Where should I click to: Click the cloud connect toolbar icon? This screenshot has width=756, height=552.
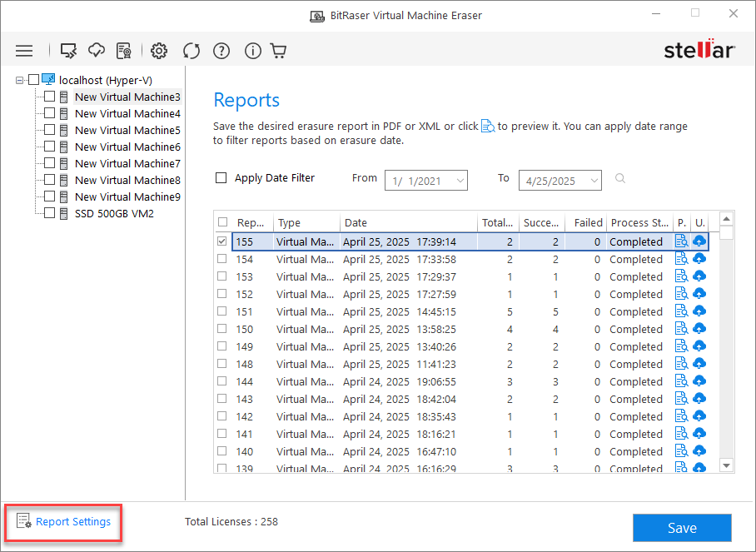(97, 50)
